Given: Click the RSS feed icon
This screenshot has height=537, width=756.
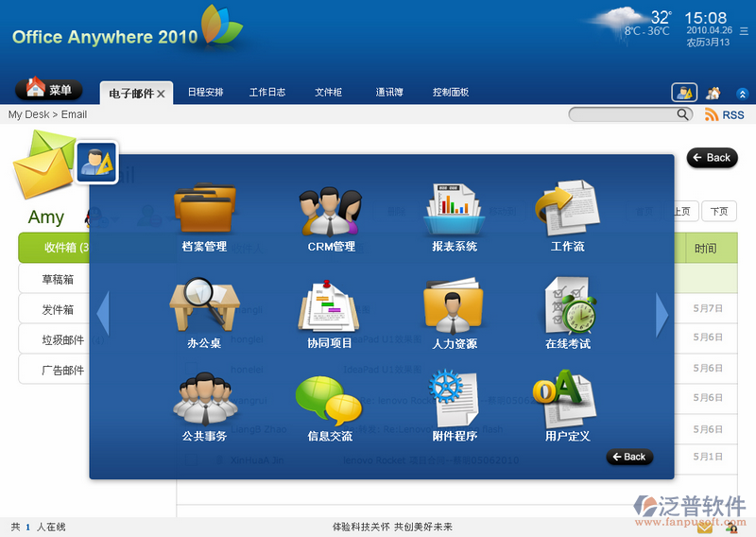Looking at the screenshot, I should [712, 114].
